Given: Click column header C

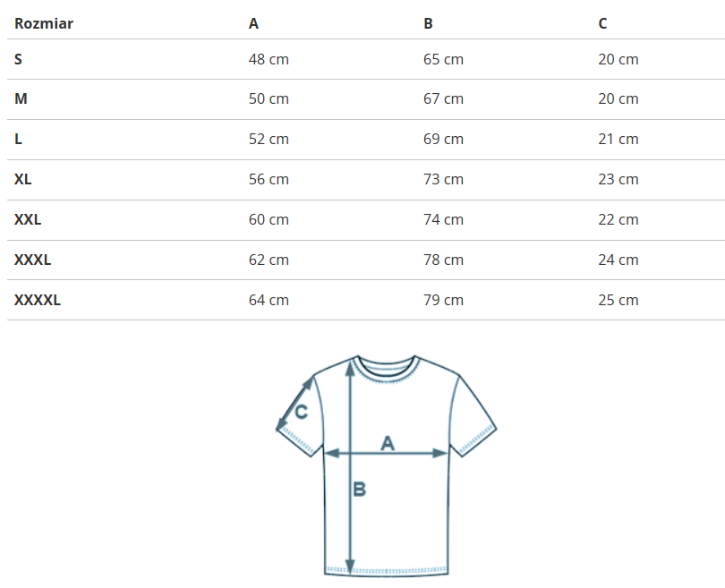Looking at the screenshot, I should coord(602,23).
